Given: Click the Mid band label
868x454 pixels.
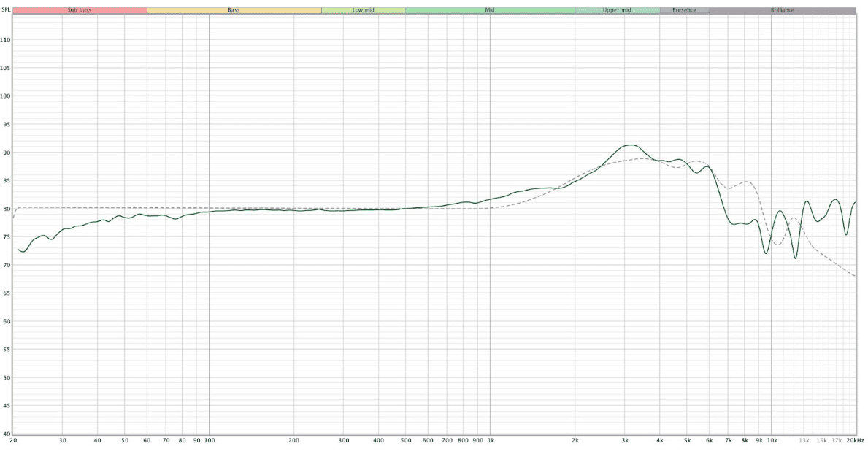Looking at the screenshot, I should pyautogui.click(x=490, y=10).
